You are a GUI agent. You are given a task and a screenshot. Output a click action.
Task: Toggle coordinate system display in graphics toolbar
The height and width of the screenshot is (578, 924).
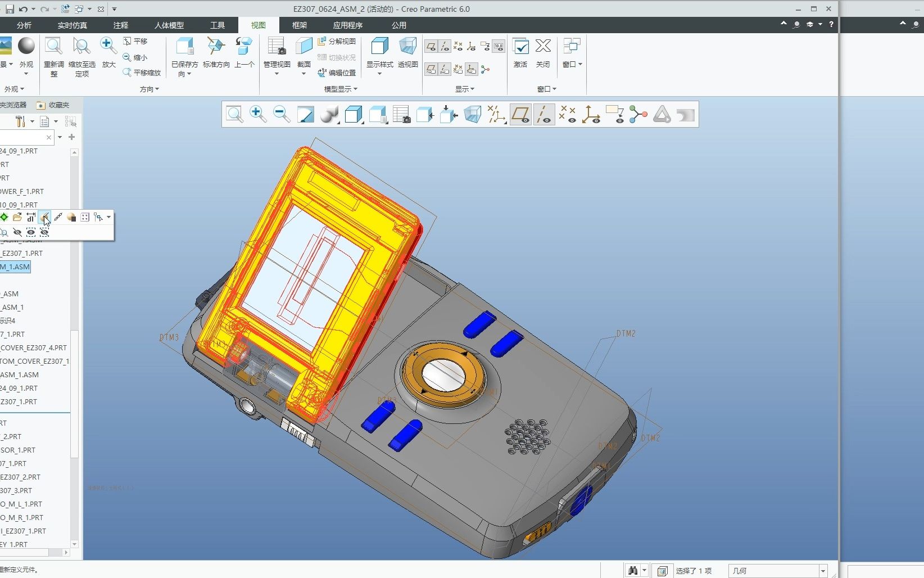pyautogui.click(x=591, y=115)
